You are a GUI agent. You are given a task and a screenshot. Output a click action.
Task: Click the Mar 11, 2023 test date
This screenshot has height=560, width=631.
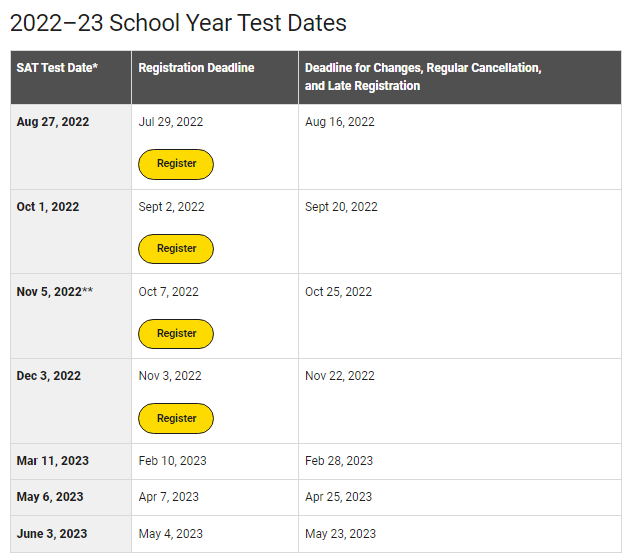tap(53, 461)
